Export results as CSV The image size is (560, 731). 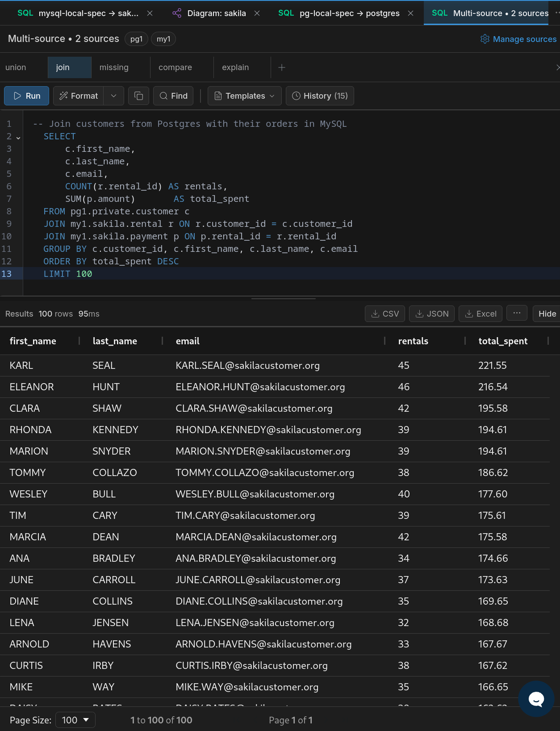click(385, 314)
